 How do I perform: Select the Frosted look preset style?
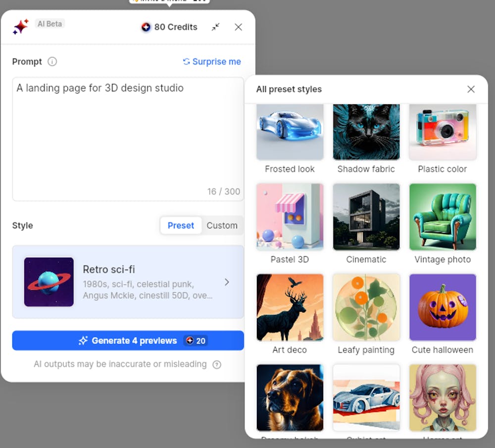pos(290,131)
